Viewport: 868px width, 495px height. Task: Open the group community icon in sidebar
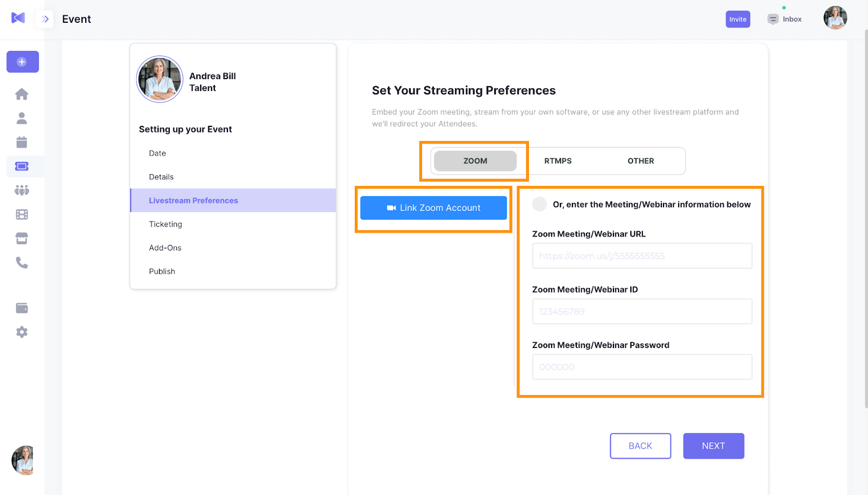(22, 190)
